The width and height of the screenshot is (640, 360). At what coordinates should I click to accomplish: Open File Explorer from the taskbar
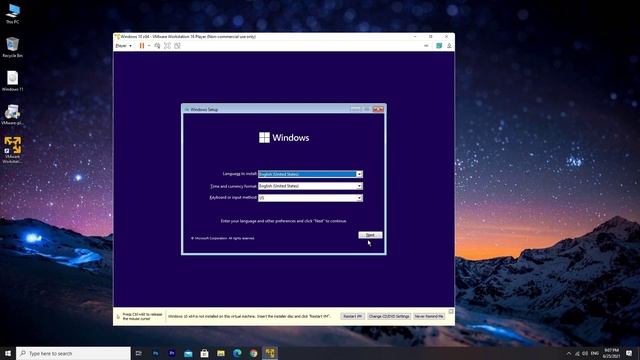coord(221,353)
